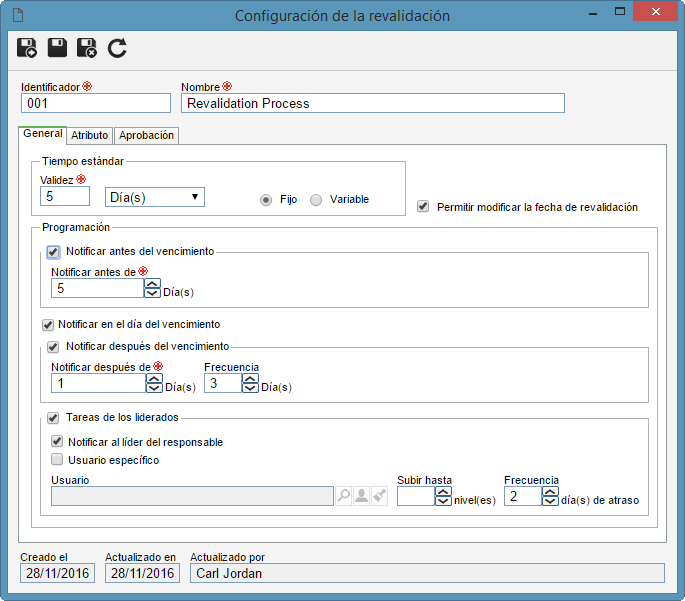Uncheck Notificar al líder del responsable
The height and width of the screenshot is (601, 685).
click(57, 441)
